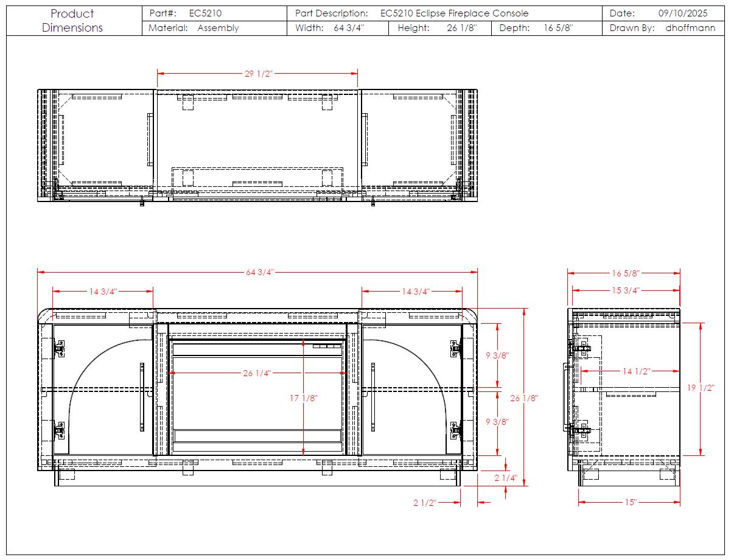Select the 2 1/4" base height dimension

[505, 478]
